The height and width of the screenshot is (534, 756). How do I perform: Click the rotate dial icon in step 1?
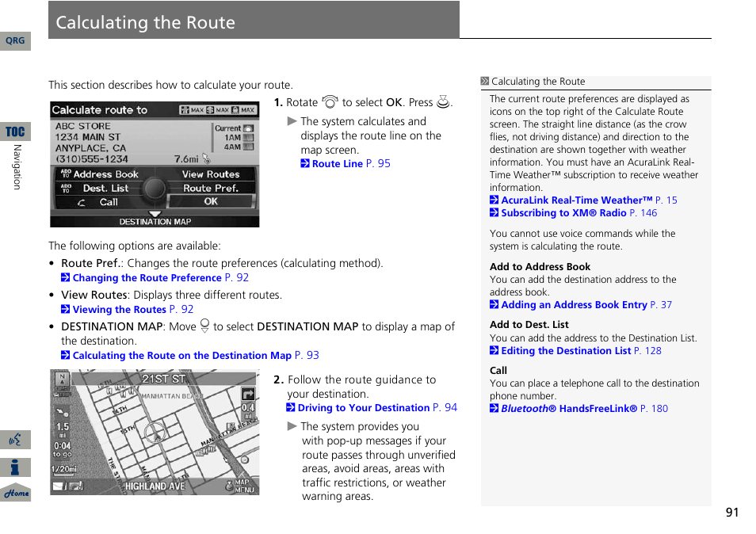(x=330, y=101)
